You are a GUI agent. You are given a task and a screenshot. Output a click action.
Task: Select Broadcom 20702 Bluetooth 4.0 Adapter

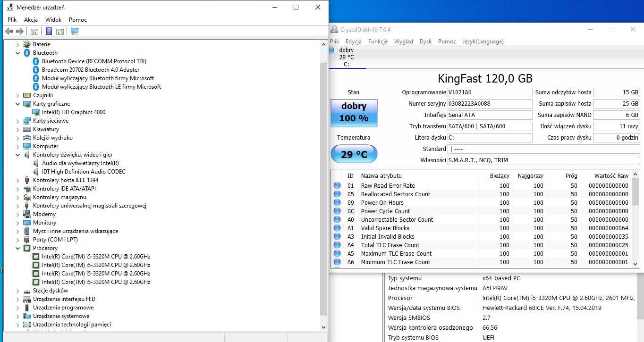(91, 70)
